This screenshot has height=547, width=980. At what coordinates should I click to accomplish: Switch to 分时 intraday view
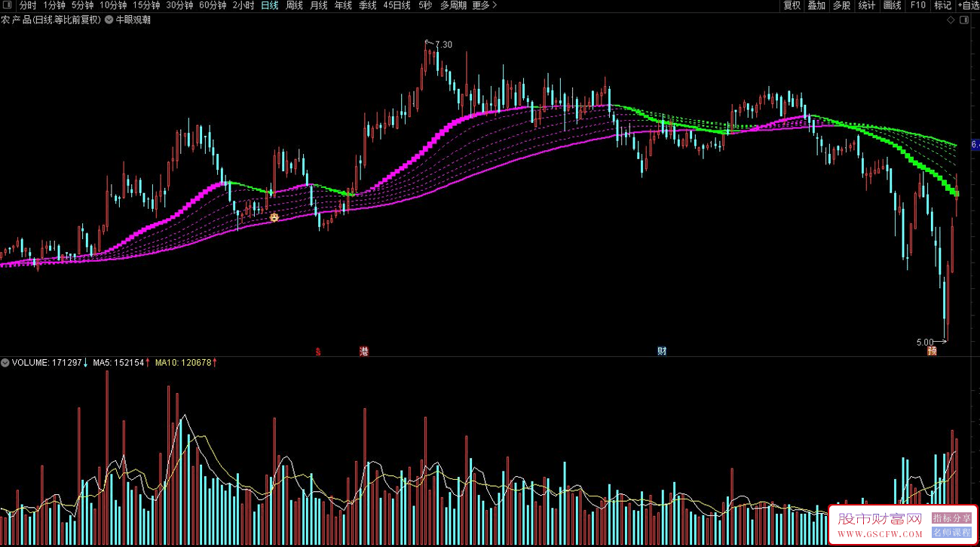(28, 5)
